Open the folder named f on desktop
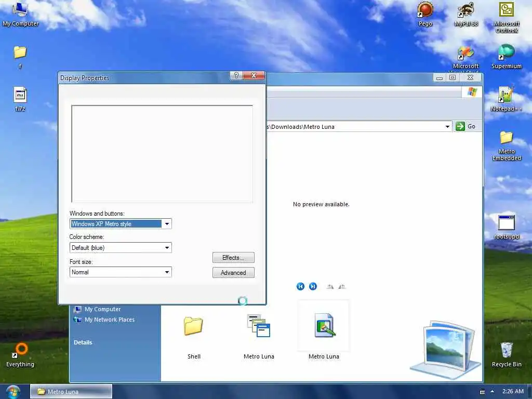Viewport: 532px width, 399px height. tap(20, 56)
